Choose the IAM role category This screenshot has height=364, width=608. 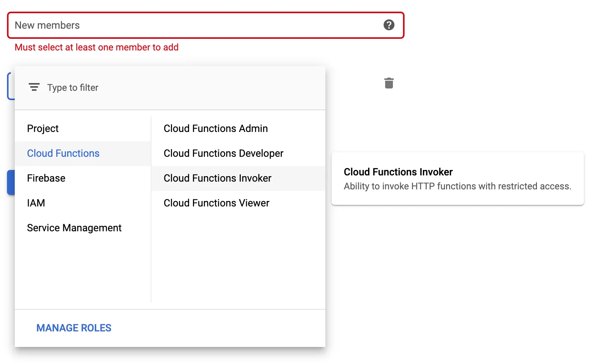coord(36,203)
